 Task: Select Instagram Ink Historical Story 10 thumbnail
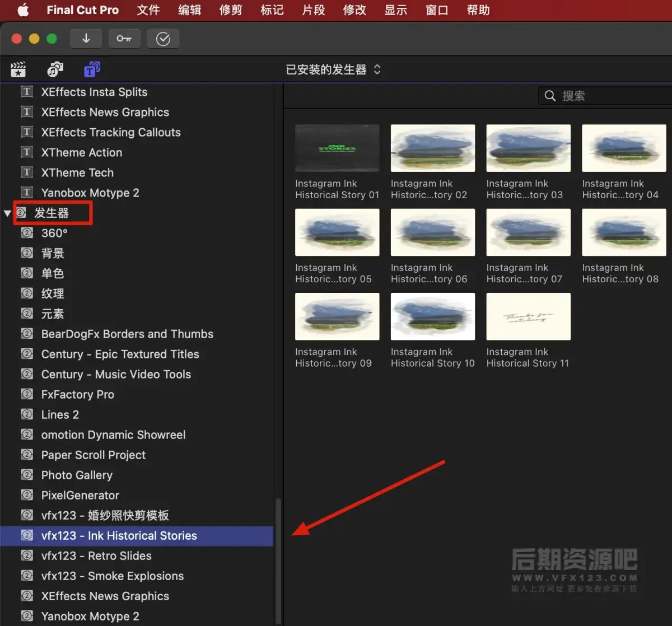pyautogui.click(x=433, y=316)
